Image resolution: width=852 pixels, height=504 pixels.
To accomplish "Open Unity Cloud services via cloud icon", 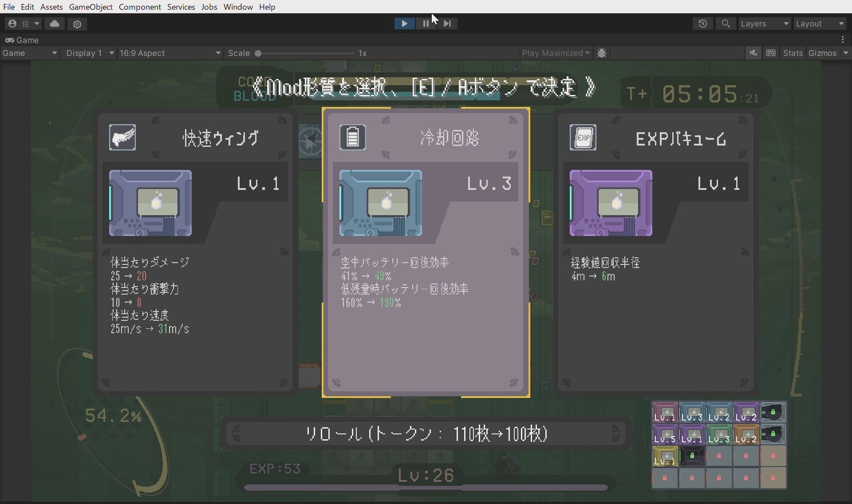I will click(x=55, y=24).
